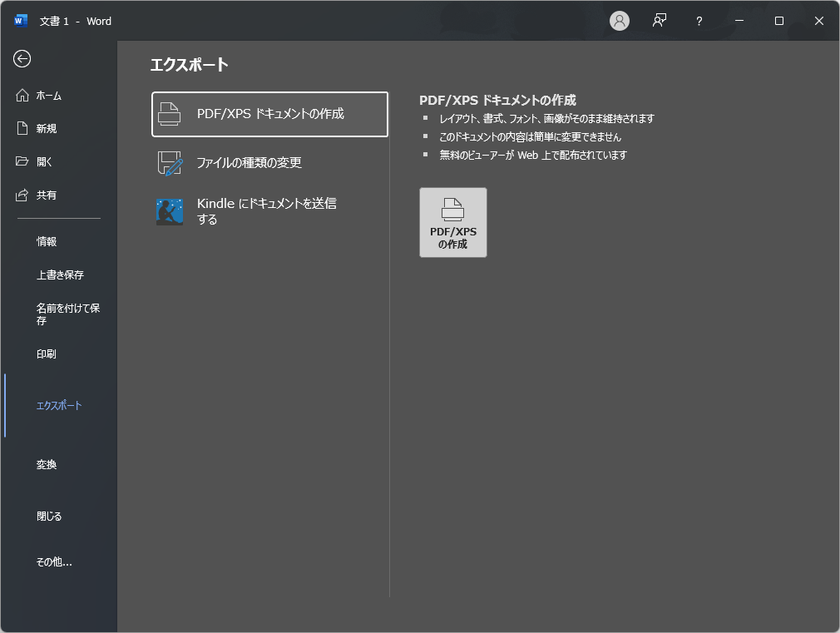Click the house icon beside ホーム
This screenshot has width=840, height=633.
pyautogui.click(x=22, y=96)
